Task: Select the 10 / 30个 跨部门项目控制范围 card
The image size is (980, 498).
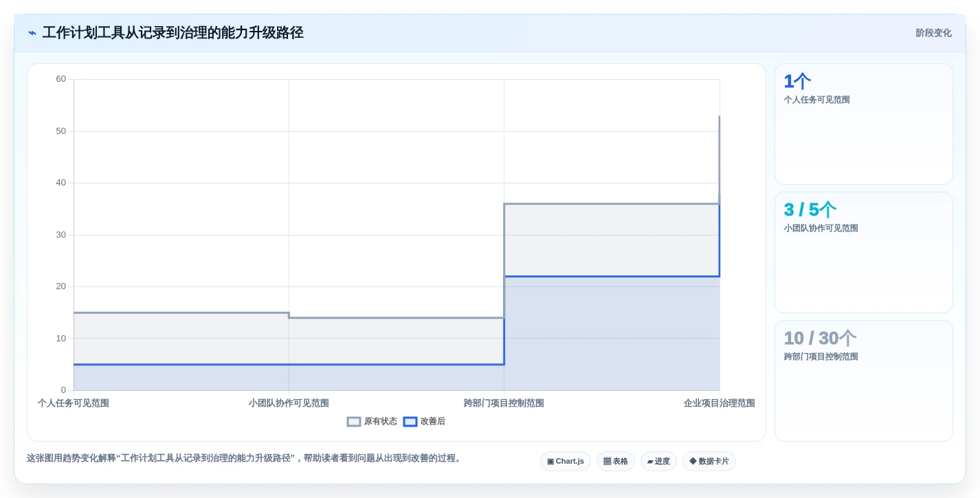Action: tap(864, 381)
